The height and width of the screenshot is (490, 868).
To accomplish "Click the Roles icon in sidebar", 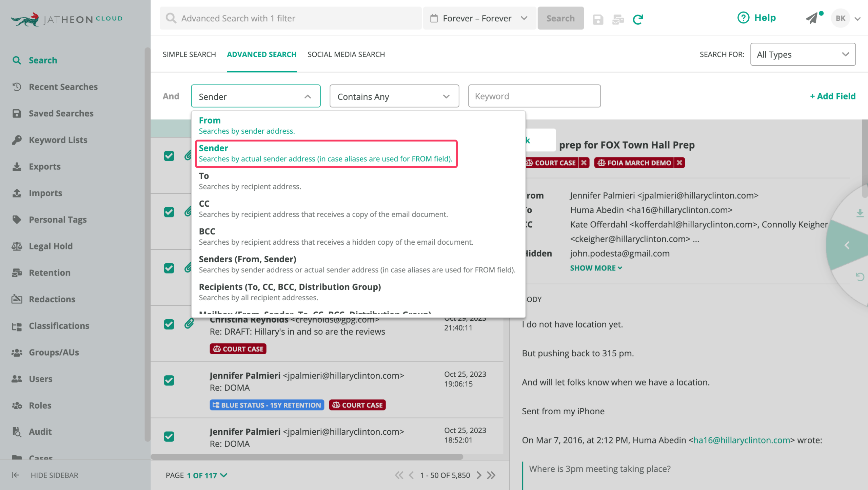I will (x=17, y=405).
